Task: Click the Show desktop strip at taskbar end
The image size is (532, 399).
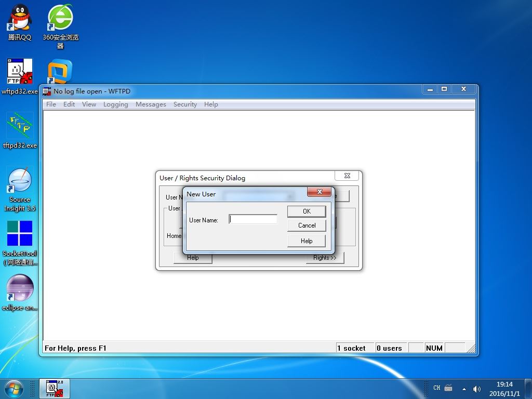Action: [x=528, y=389]
